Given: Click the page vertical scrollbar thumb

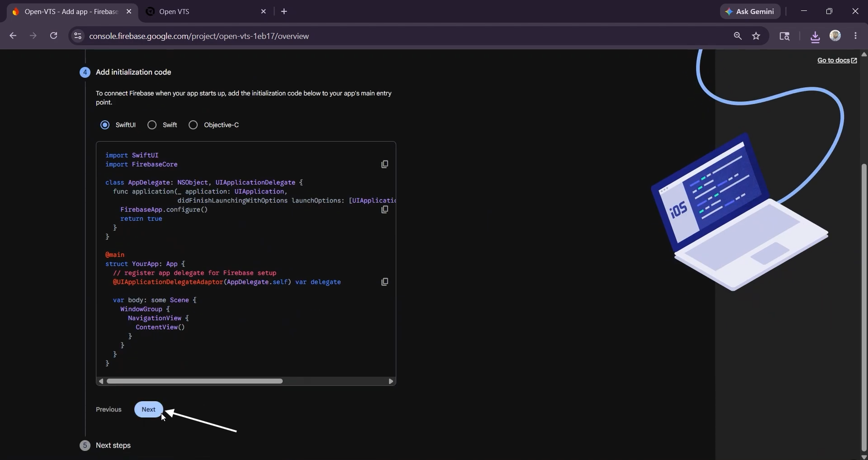Looking at the screenshot, I should tap(864, 308).
